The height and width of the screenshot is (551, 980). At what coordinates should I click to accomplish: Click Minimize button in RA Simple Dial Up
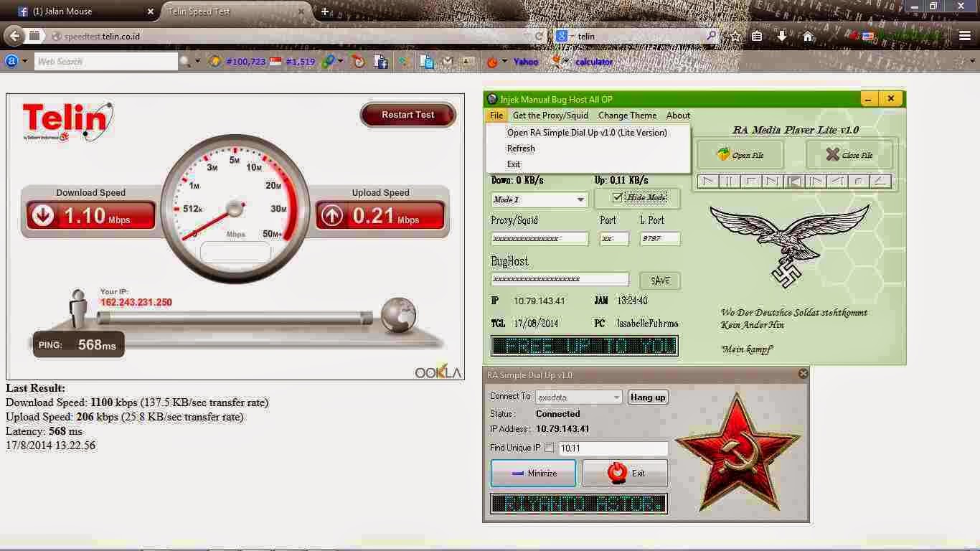[534, 474]
